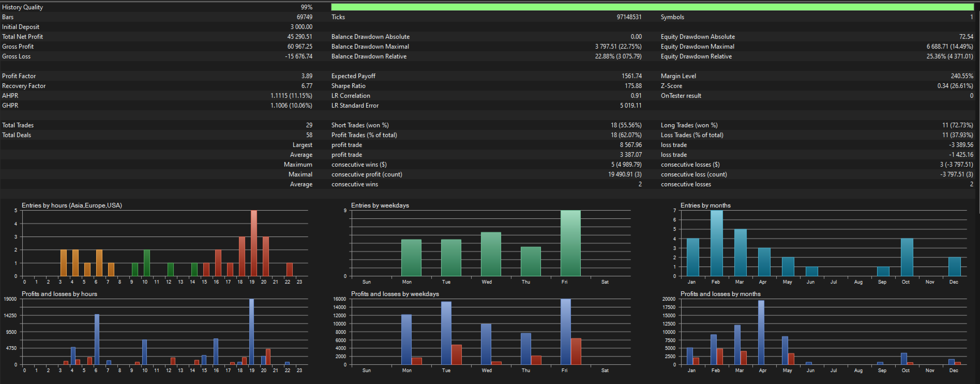This screenshot has height=384, width=980.
Task: Select the "Balance Drawdown Absolute" label
Action: [x=371, y=37]
